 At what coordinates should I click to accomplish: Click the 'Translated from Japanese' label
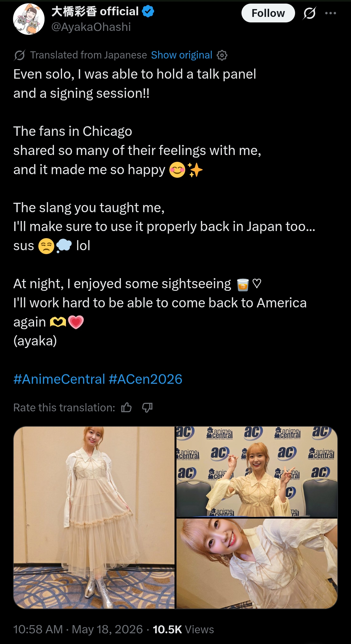tap(88, 55)
